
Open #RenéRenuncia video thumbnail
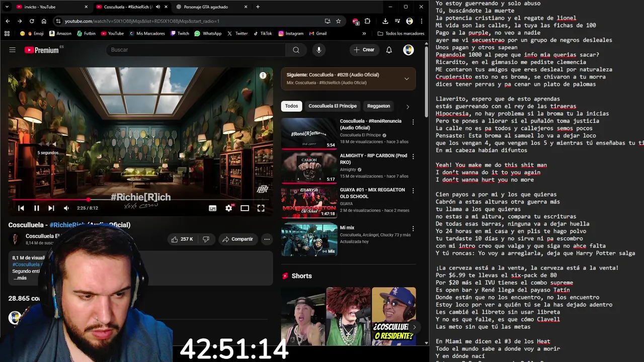point(309,134)
